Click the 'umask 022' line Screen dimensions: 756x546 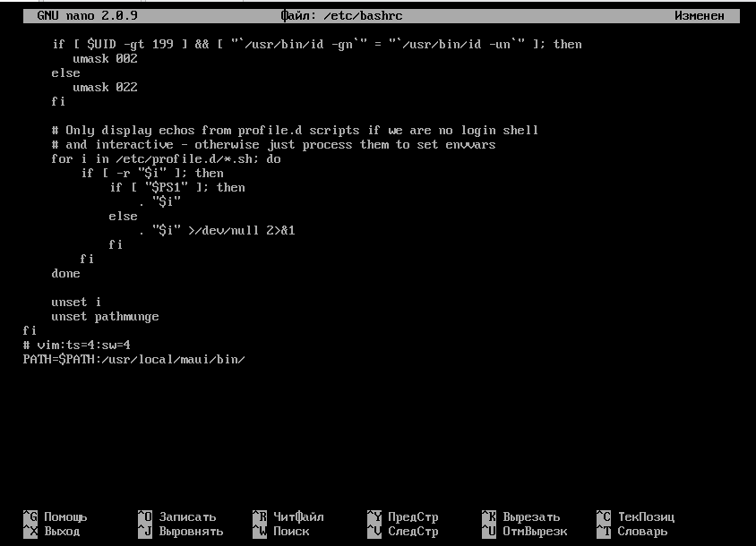point(105,87)
